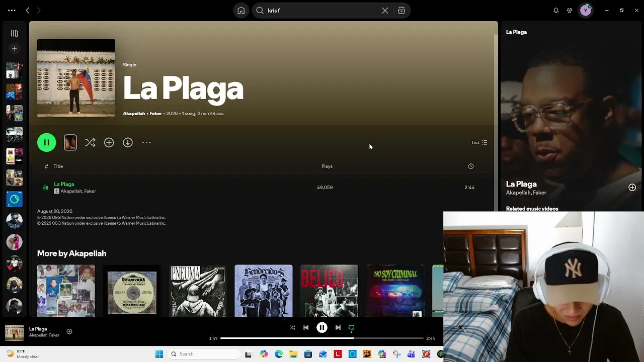Open the La Plaga header in the Now Playing panel
This screenshot has height=362, width=644.
click(516, 32)
